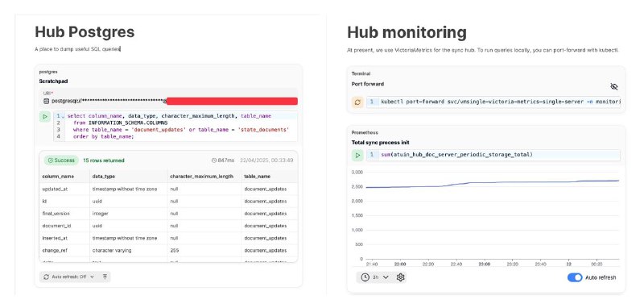The height and width of the screenshot is (308, 644).
Task: Restart the Port forward terminal command
Action: point(357,102)
